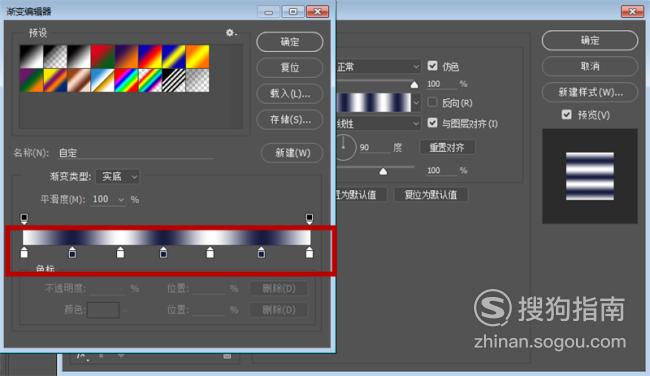Select the leftmost white color stop
The image size is (650, 376).
24,252
